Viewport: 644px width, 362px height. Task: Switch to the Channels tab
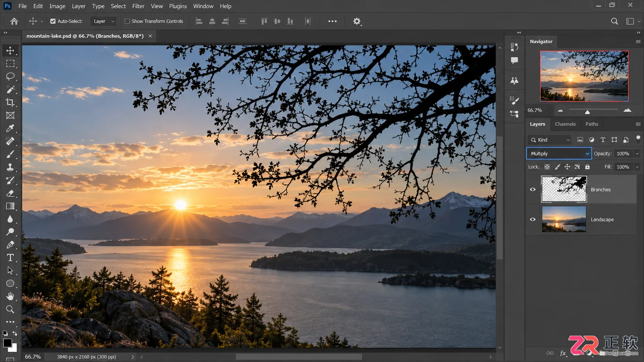pos(565,124)
